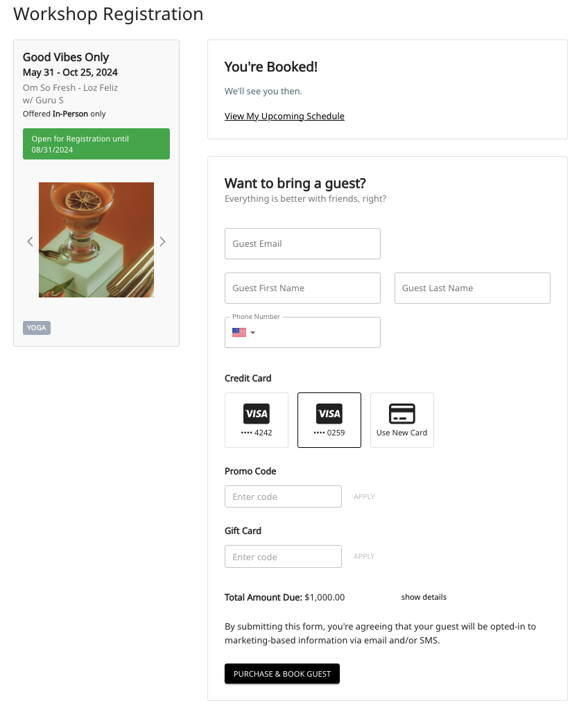
Task: Expand total amount with show details
Action: coord(424,597)
